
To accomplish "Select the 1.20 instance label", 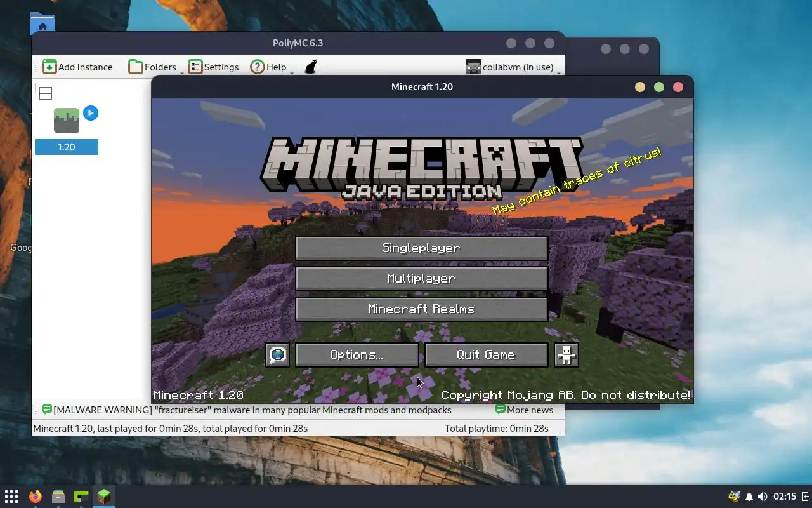I will pyautogui.click(x=67, y=147).
